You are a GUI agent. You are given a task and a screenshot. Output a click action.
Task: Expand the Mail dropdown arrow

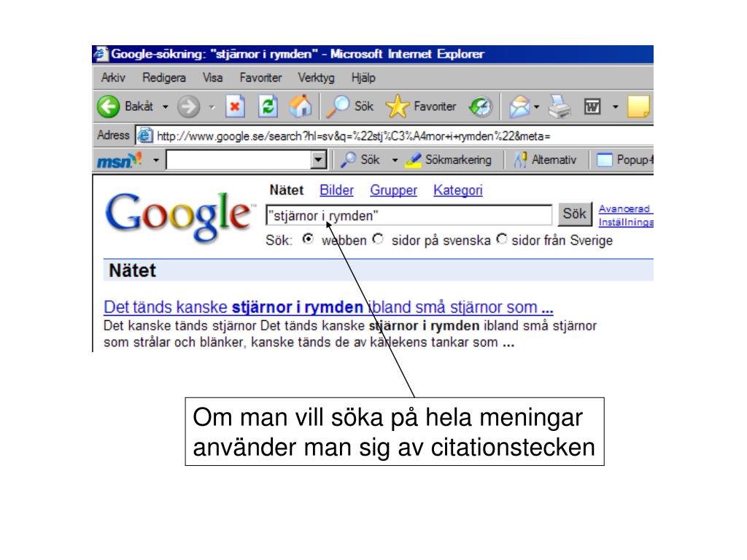click(x=537, y=106)
